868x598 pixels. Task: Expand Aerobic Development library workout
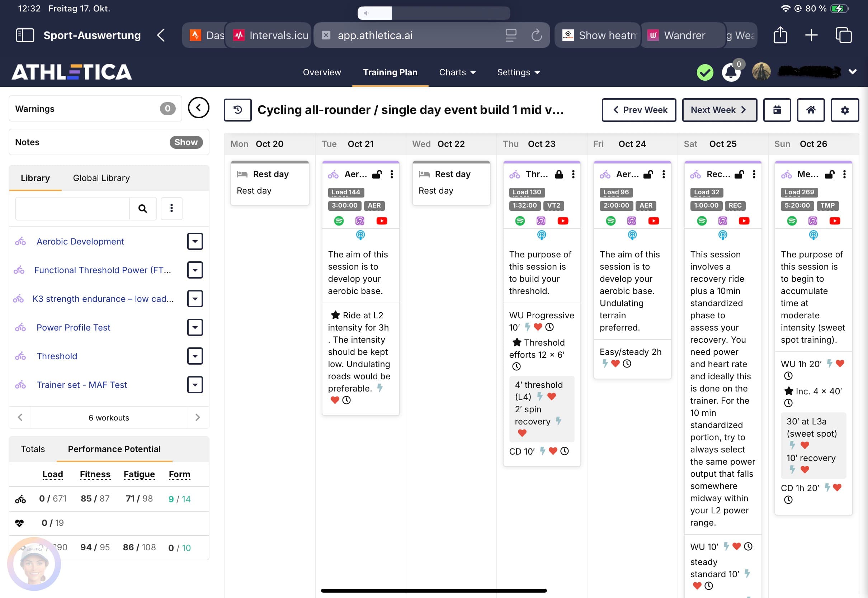click(195, 241)
